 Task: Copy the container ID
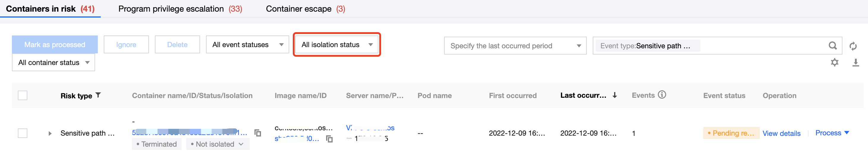pyautogui.click(x=258, y=133)
